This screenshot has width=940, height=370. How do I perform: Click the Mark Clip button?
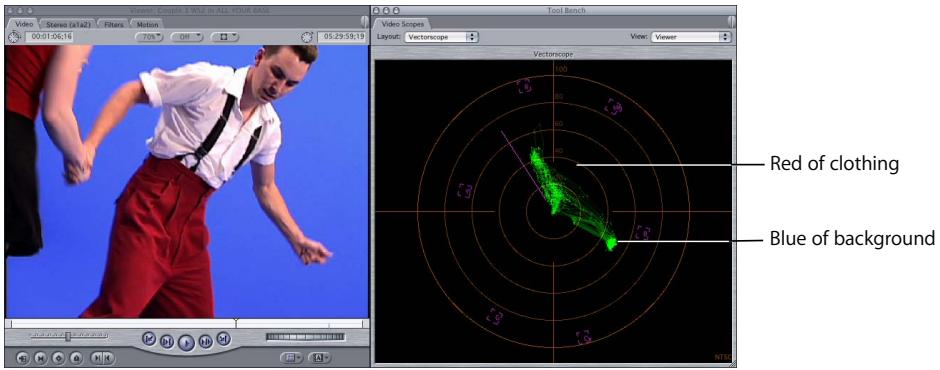(x=41, y=358)
